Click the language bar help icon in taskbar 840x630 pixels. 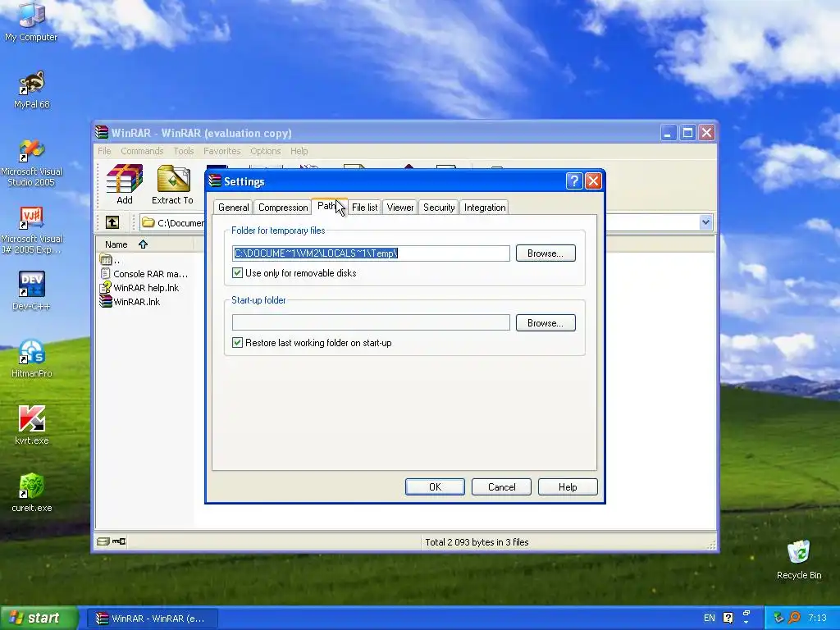coord(728,618)
